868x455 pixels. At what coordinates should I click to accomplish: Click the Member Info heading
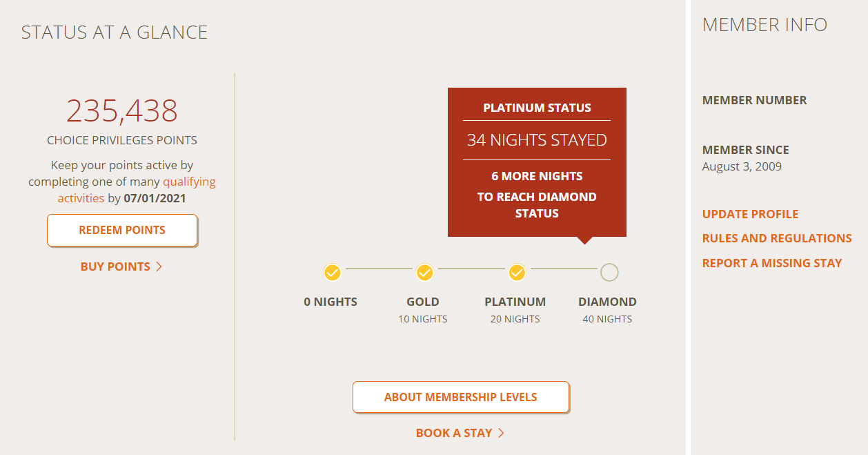pyautogui.click(x=765, y=25)
